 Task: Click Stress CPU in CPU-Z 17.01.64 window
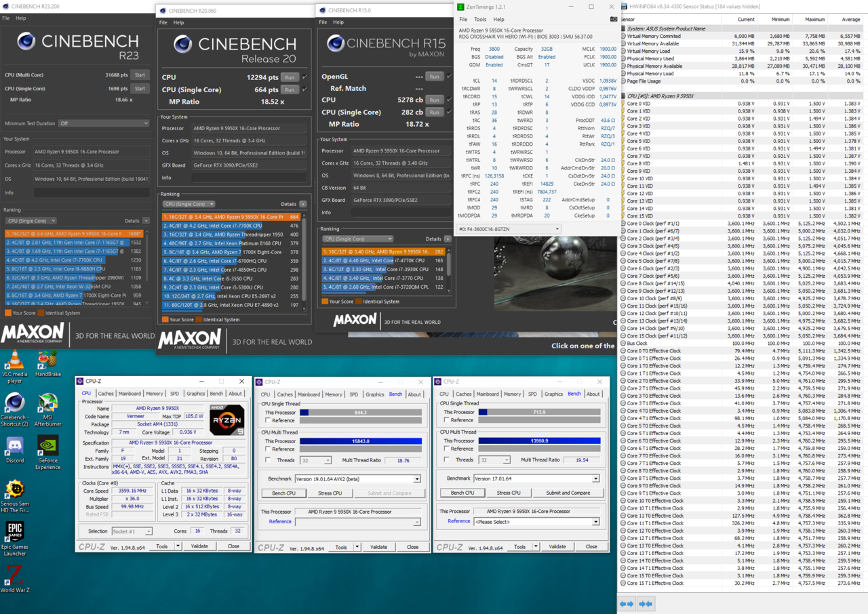[509, 493]
